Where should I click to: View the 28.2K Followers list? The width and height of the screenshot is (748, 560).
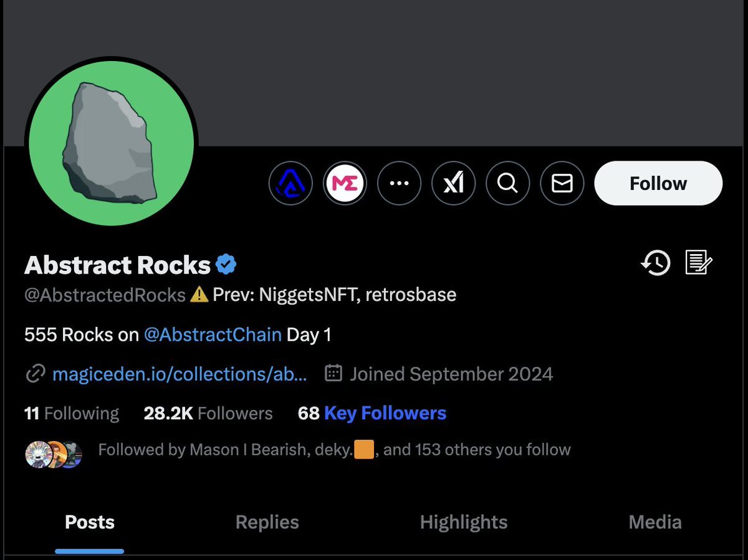pyautogui.click(x=208, y=413)
